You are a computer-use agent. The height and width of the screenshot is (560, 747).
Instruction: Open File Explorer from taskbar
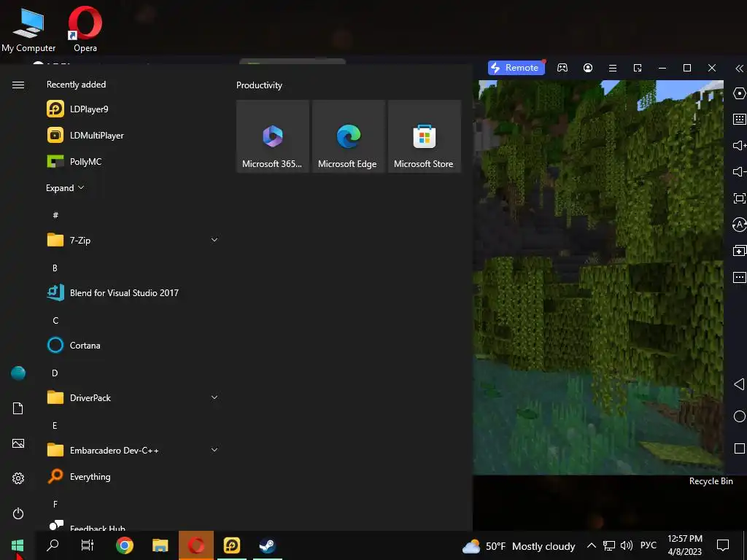[x=160, y=545]
